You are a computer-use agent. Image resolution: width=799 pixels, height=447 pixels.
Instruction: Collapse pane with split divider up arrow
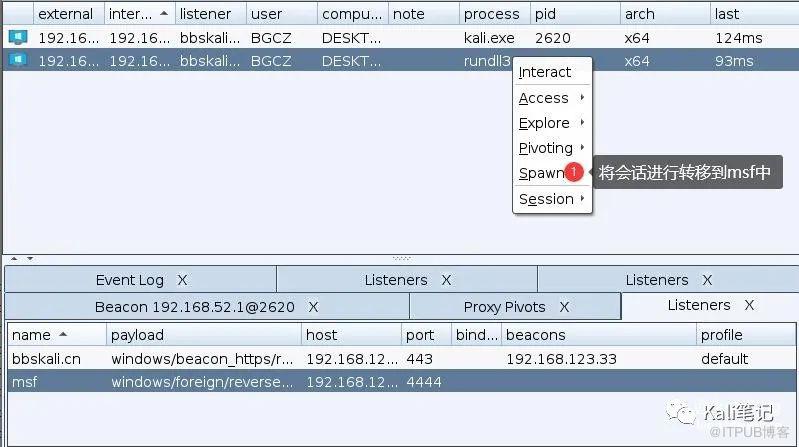coord(14,258)
